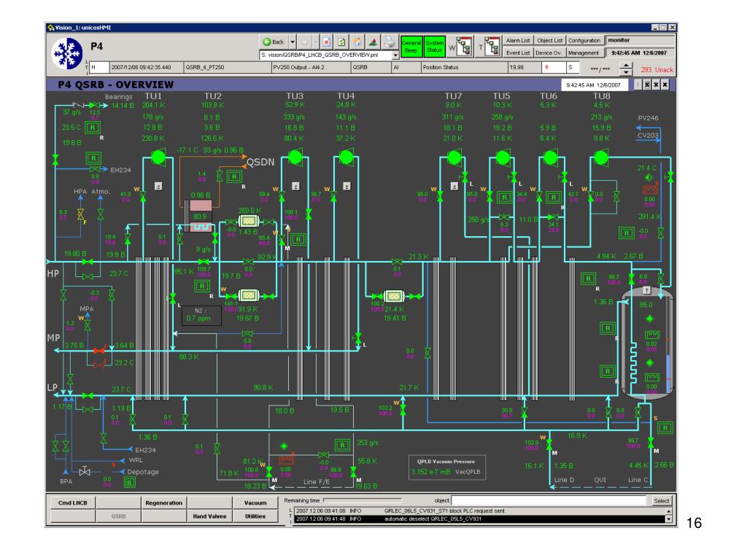This screenshot has width=747, height=560.
Task: Click the object input field
Action: (x=549, y=500)
